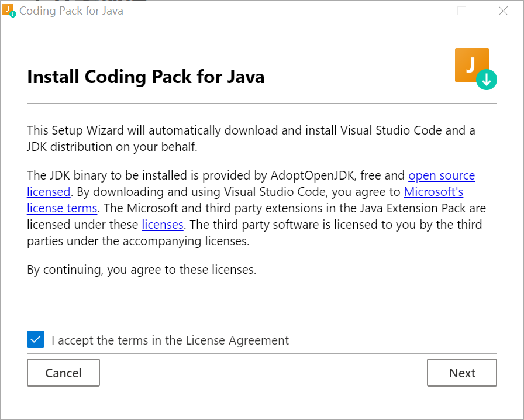Viewport: 524px width, 420px height.
Task: Close the installer with the X button
Action: (x=503, y=11)
